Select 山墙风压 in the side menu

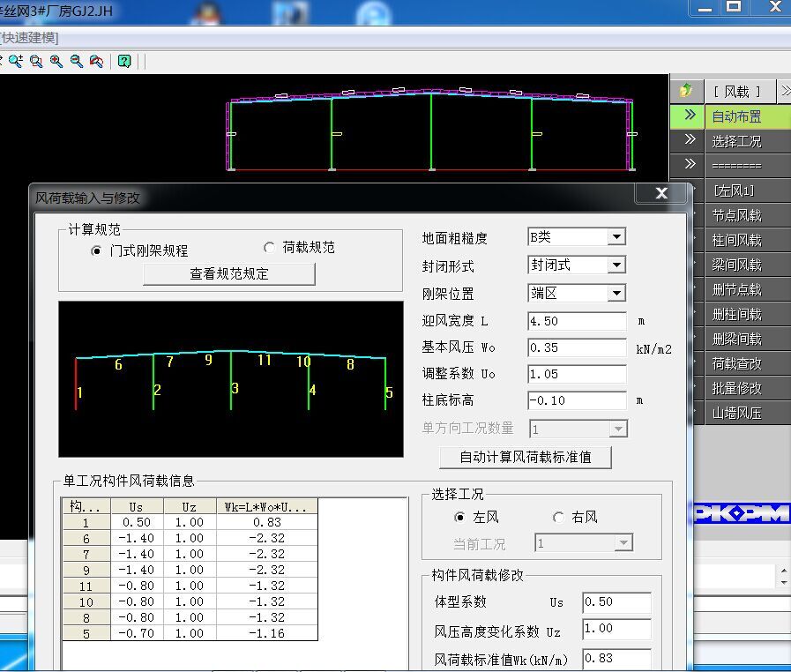pos(747,414)
